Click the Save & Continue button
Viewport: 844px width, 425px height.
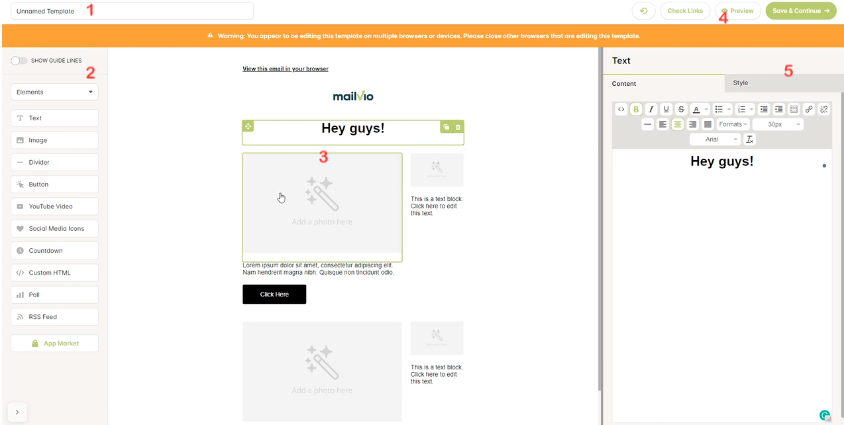tap(801, 11)
